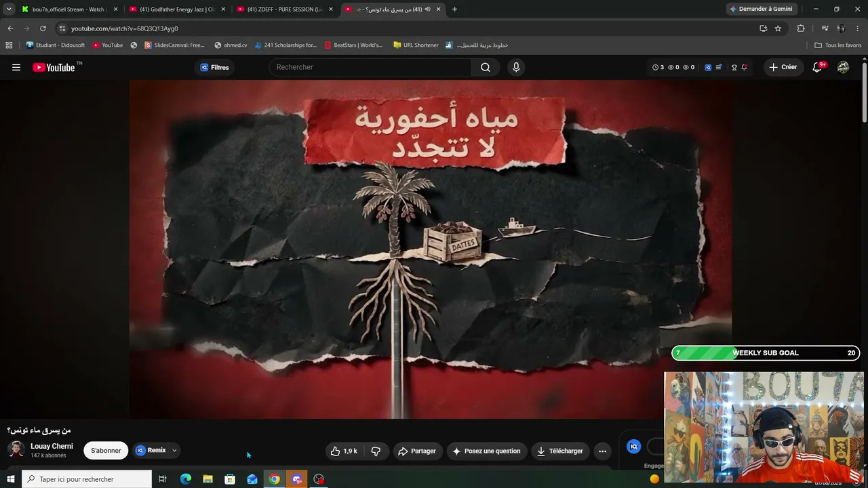This screenshot has height=488, width=868.
Task: Open Task View on the taskbar
Action: [163, 479]
